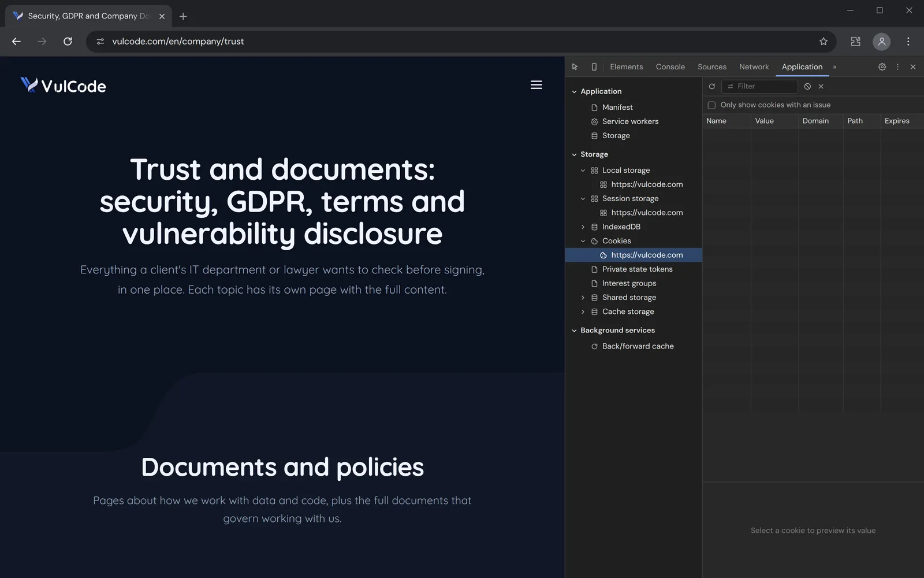This screenshot has width=924, height=578.
Task: Open Back/forward cache
Action: (638, 346)
